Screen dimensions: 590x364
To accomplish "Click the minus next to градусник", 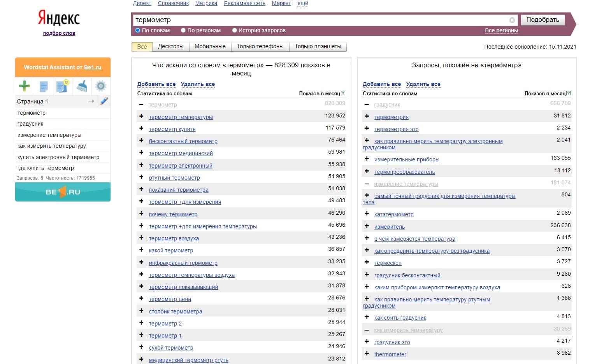I will tap(367, 105).
